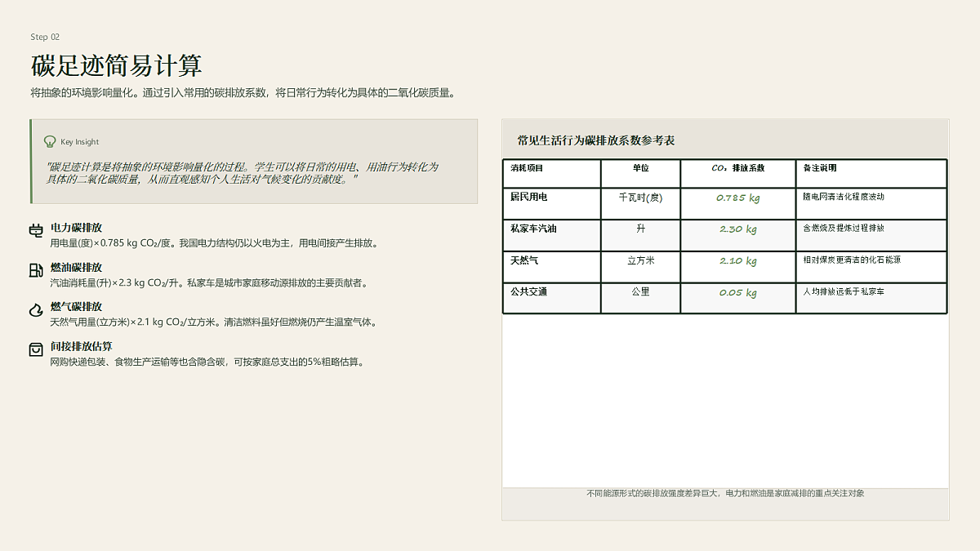The image size is (980, 551).
Task: Click the coefficient value 0.05 kg
Action: pyautogui.click(x=738, y=292)
